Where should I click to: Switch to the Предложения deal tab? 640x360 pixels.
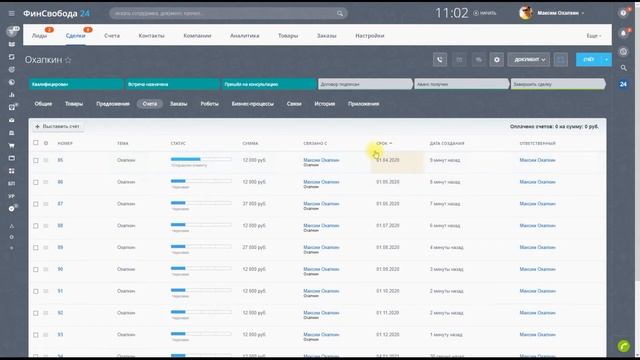coord(113,104)
